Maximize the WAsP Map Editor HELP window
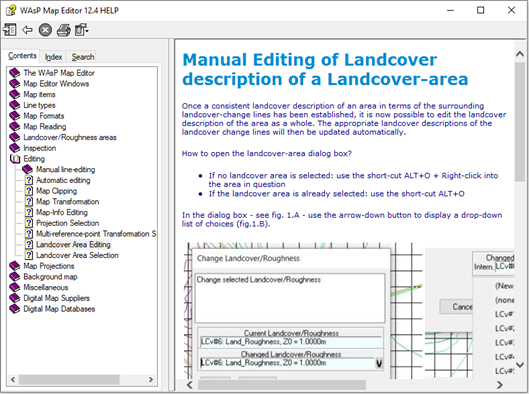529x394 pixels. tap(481, 10)
